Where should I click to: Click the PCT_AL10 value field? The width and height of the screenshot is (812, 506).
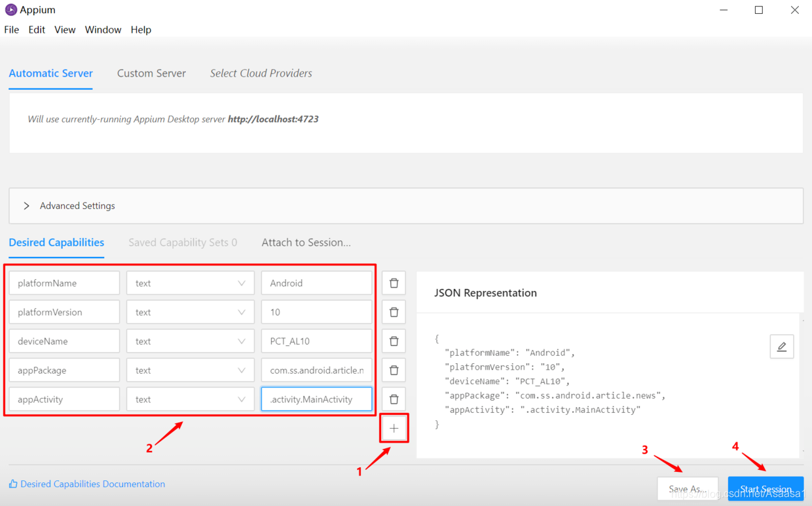pyautogui.click(x=316, y=341)
